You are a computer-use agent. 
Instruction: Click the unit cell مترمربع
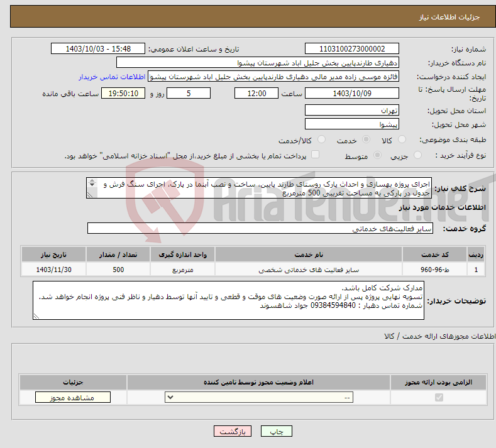(182, 270)
